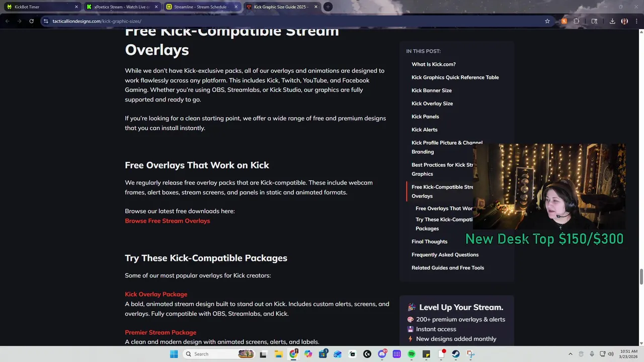Screen dimensions: 644x362
Task: Jump to Free Overlays That Work subsection
Action: coord(444,209)
